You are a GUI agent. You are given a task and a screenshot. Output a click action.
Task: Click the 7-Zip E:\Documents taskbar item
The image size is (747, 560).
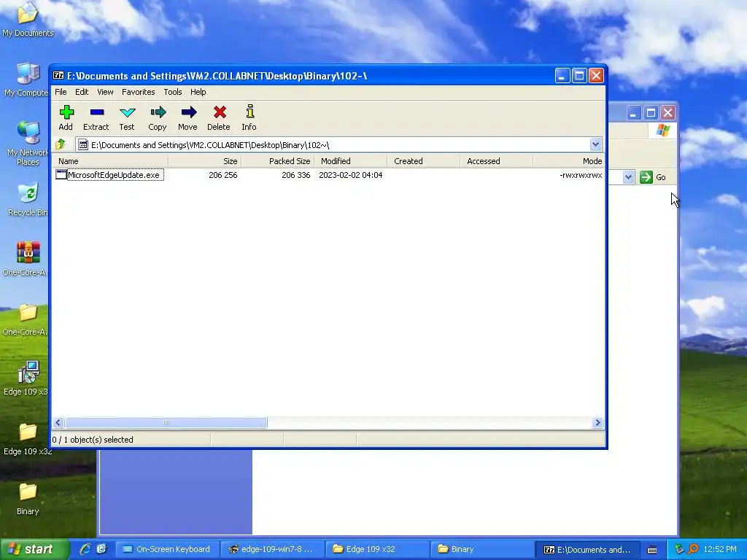pos(587,549)
